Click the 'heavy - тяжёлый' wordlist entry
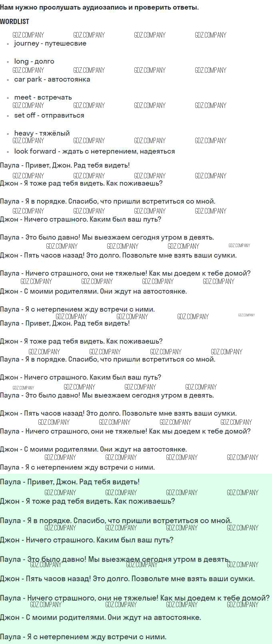Screen dimensions: 272x644 [x=42, y=133]
